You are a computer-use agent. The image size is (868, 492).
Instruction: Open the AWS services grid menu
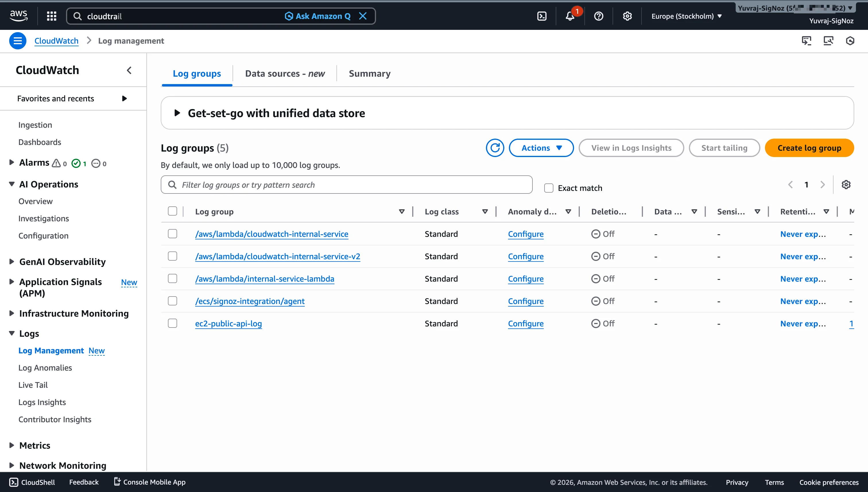(x=51, y=16)
